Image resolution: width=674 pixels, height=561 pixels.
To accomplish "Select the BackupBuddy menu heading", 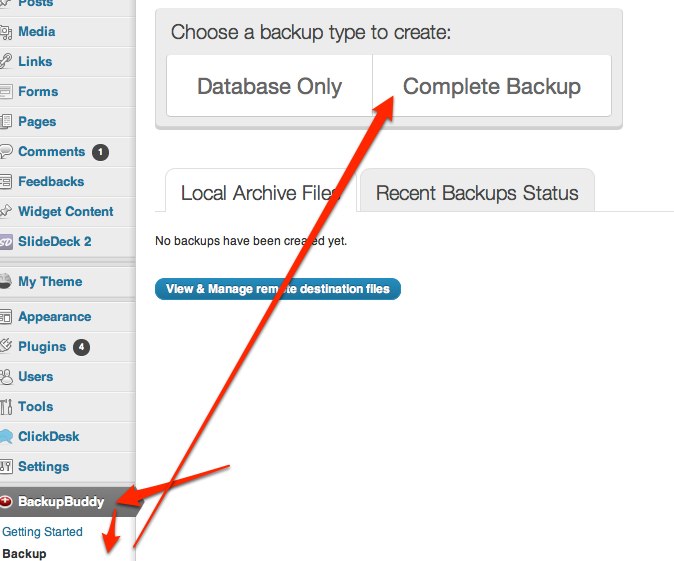I will click(x=61, y=502).
